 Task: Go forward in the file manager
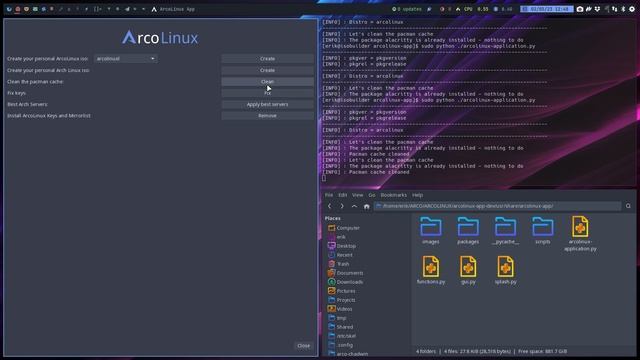coord(342,206)
